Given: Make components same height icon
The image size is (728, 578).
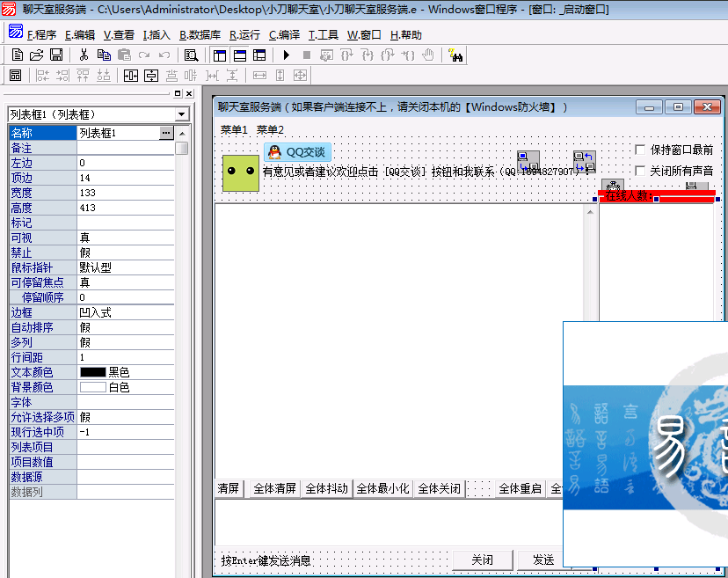Looking at the screenshot, I should click(x=280, y=76).
